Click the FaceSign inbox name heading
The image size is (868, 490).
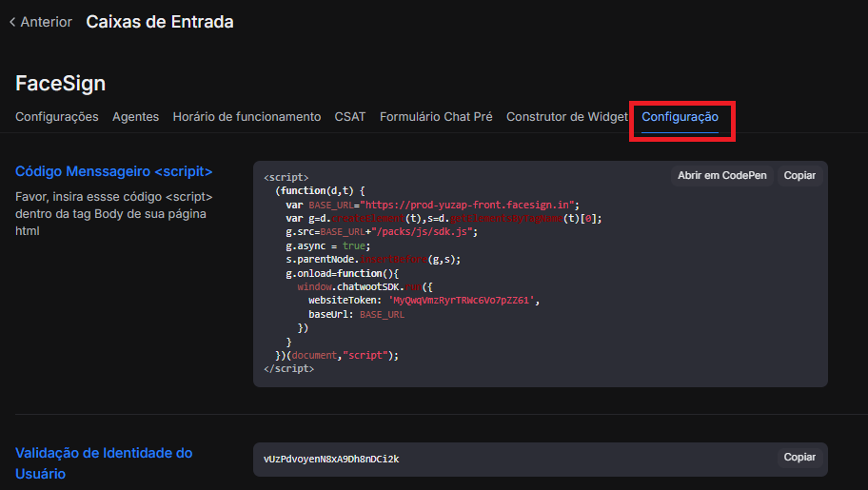[x=60, y=83]
